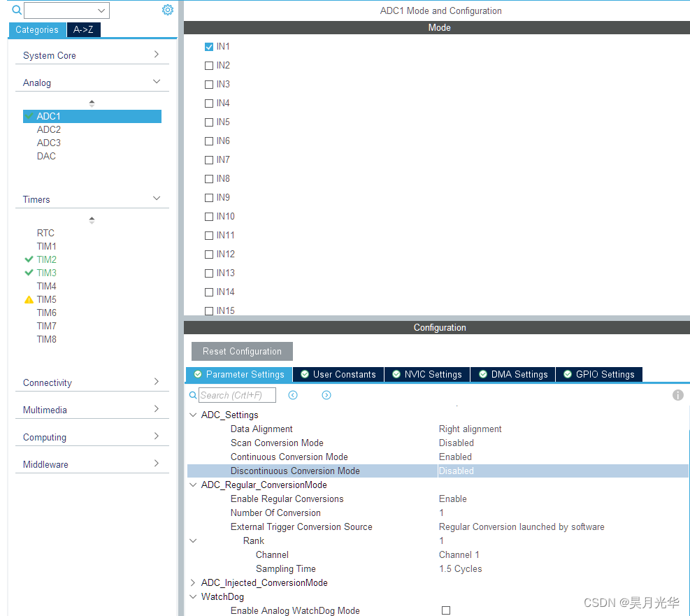Click the Number Of Conversion value
Screen dimensions: 690x616
[441, 513]
